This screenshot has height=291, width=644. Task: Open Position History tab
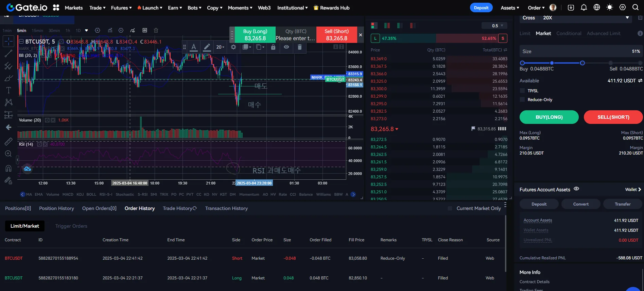pyautogui.click(x=56, y=208)
